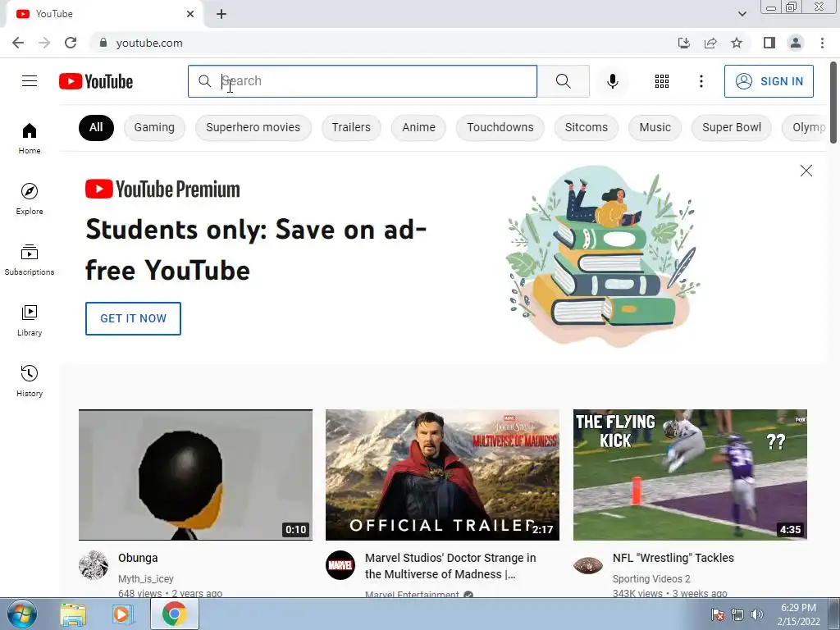Click the network tray icon
The image size is (840, 630).
click(x=737, y=614)
